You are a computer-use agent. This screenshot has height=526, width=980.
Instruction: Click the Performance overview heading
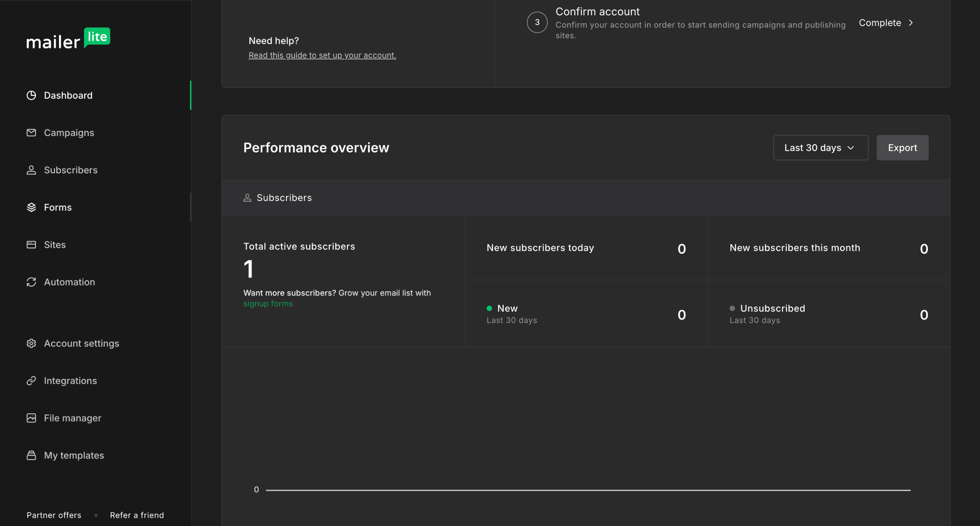pyautogui.click(x=316, y=148)
